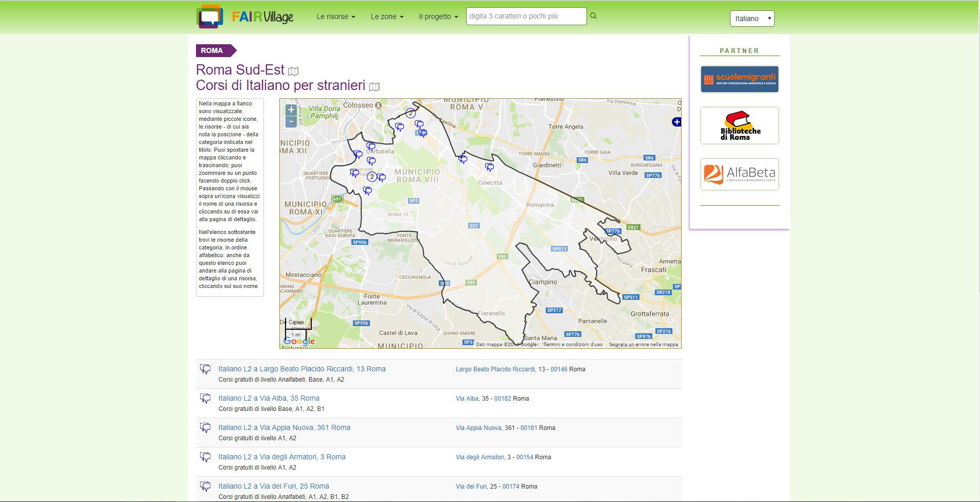Click the ROMA breadcrumb tag
Screen dimensions: 980x502
[x=216, y=50]
